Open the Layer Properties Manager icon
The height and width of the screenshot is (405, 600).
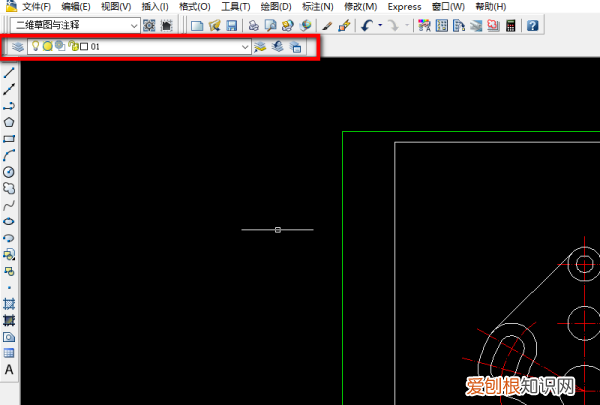point(18,46)
